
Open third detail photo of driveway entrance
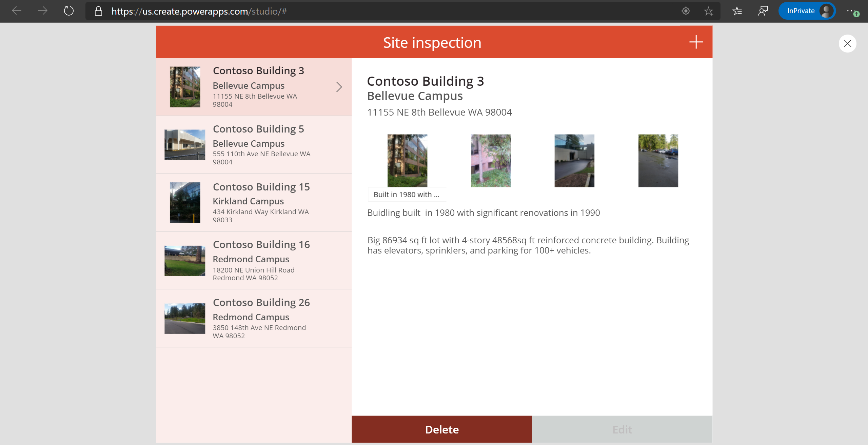coord(574,161)
